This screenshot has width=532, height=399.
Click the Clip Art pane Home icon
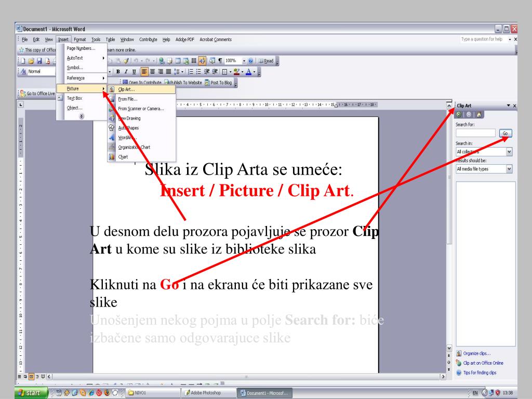(478, 115)
